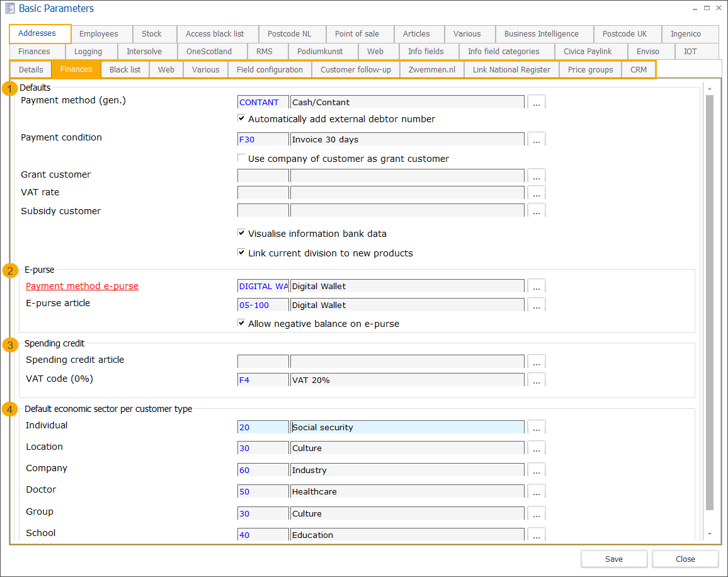Follow the Payment method e-purse link
The width and height of the screenshot is (728, 577).
tap(82, 286)
